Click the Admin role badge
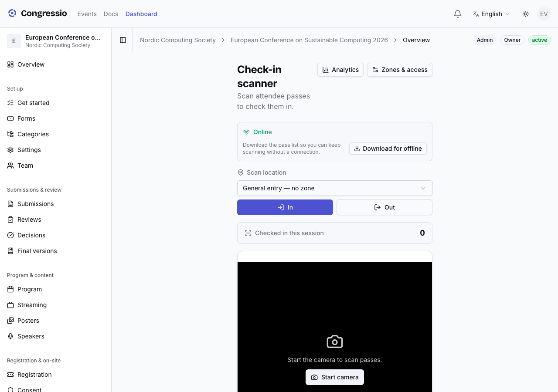The height and width of the screenshot is (392, 558). [485, 40]
